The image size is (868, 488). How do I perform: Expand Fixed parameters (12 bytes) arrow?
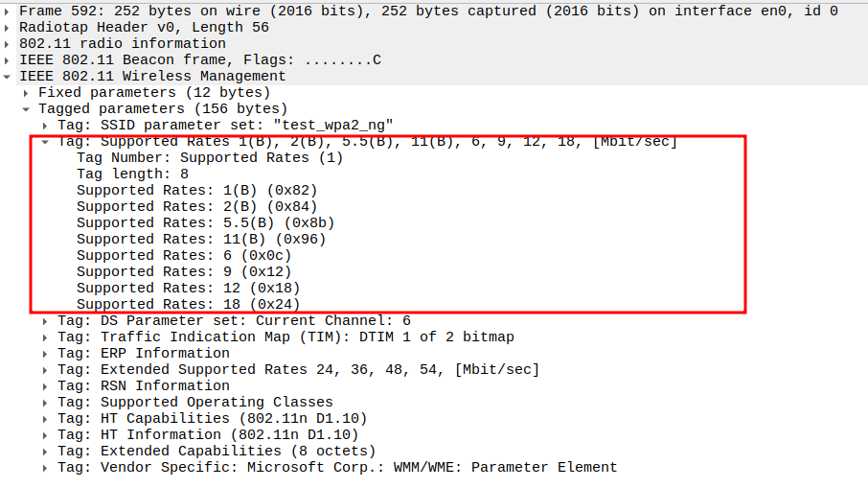[27, 93]
